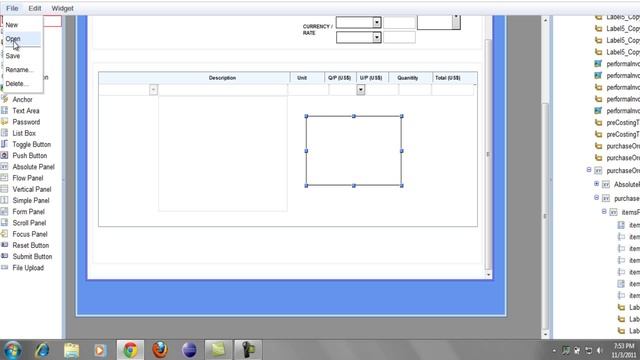Viewport: 640px width, 360px height.
Task: Open Windows Explorer folder in taskbar
Action: (71, 350)
